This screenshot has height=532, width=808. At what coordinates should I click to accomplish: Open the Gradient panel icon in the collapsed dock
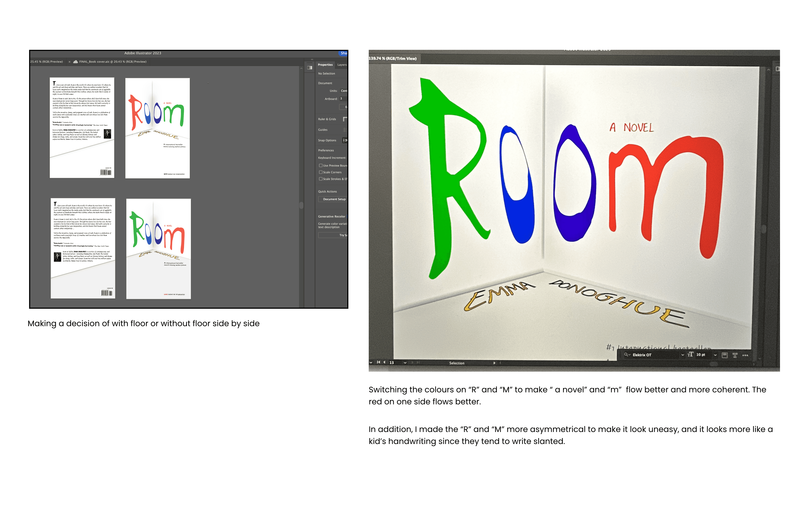[x=310, y=68]
